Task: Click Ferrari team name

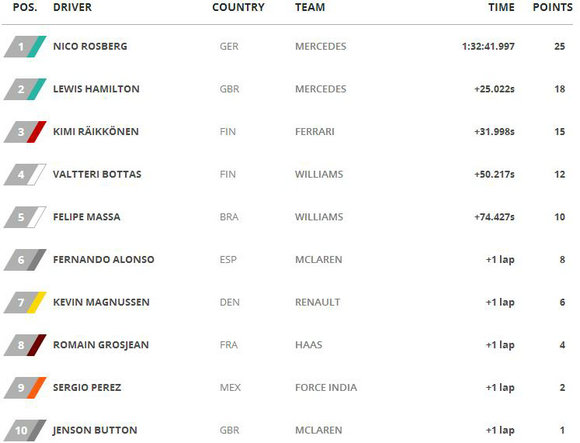Action: (x=315, y=132)
